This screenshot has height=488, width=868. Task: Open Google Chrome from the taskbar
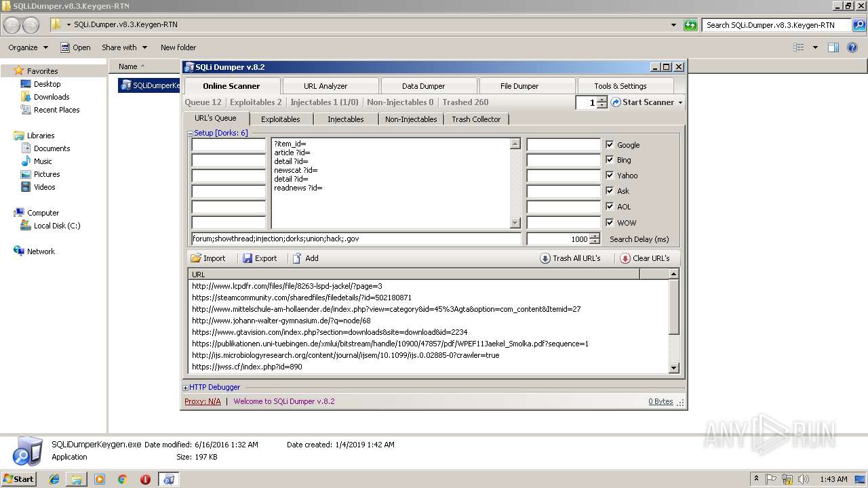tap(123, 479)
